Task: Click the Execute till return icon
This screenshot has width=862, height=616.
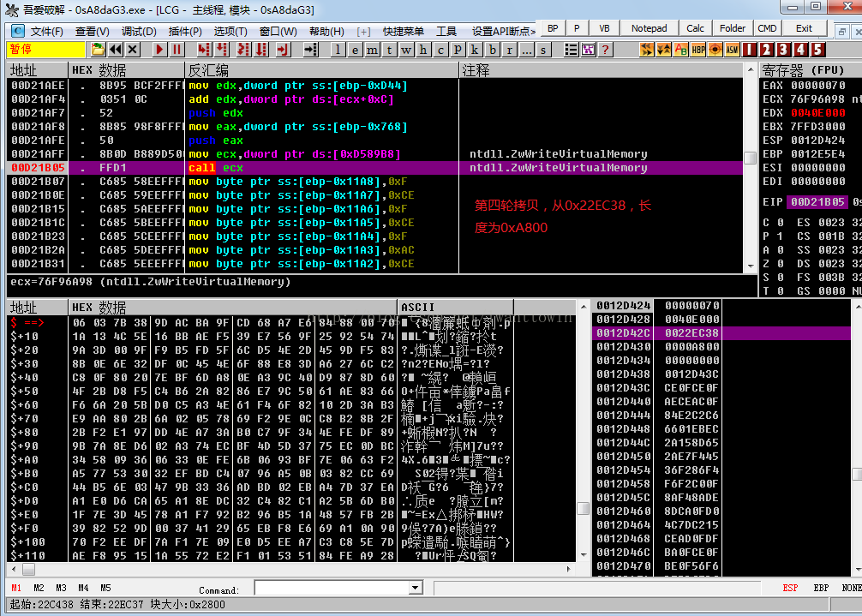Action: pos(283,50)
